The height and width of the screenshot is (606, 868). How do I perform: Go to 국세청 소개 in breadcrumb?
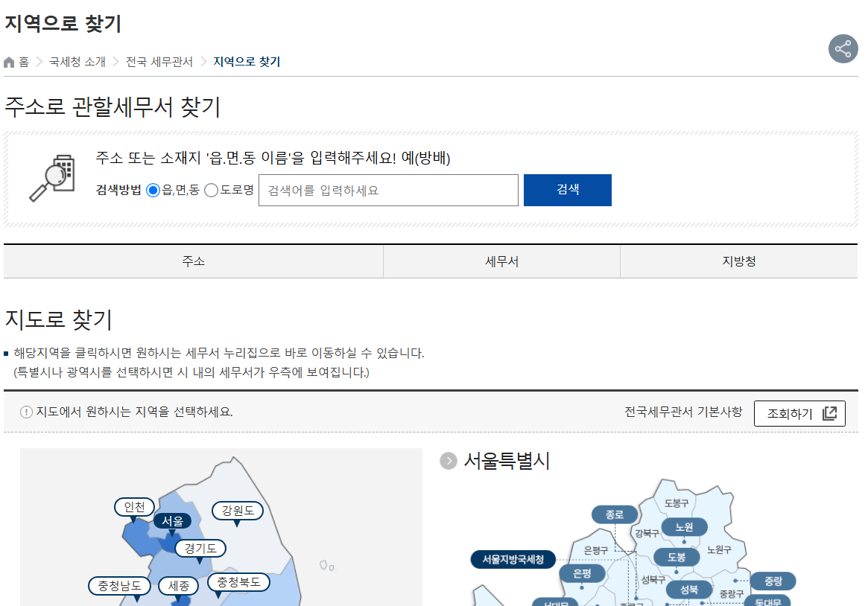[77, 62]
